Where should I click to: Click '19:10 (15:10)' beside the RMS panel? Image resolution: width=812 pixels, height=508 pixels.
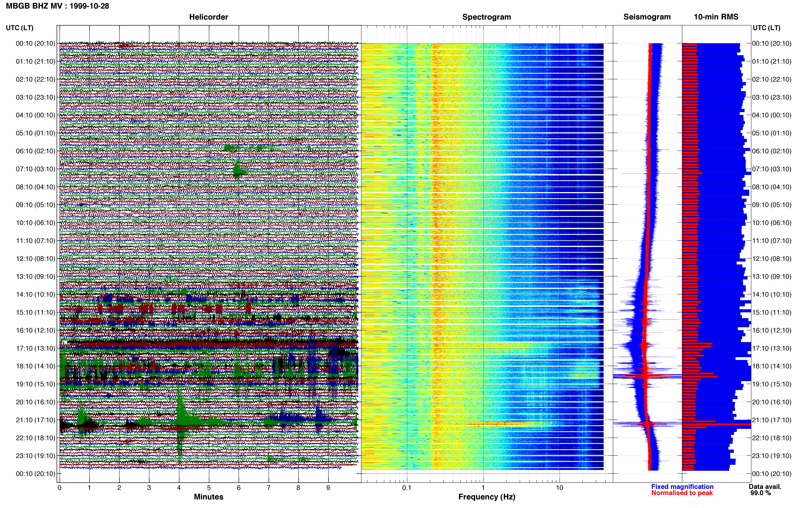pyautogui.click(x=772, y=384)
